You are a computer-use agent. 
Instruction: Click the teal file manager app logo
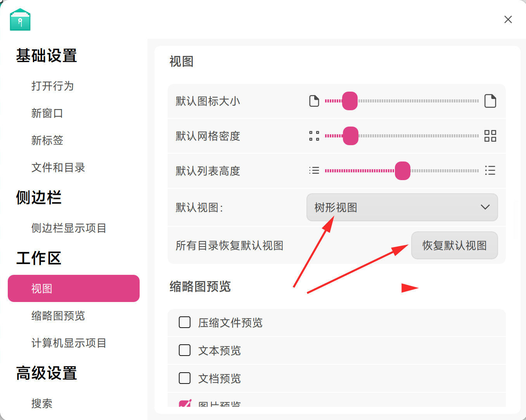(20, 19)
